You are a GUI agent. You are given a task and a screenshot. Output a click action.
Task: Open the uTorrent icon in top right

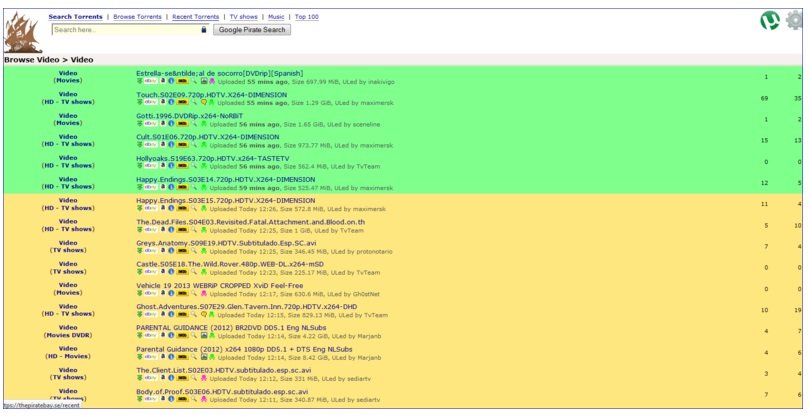pyautogui.click(x=768, y=20)
